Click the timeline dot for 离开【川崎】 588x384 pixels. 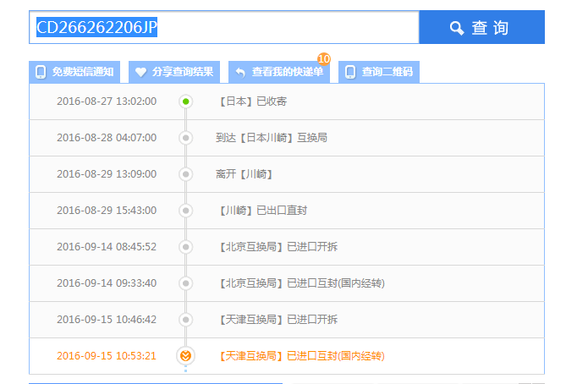pyautogui.click(x=185, y=174)
